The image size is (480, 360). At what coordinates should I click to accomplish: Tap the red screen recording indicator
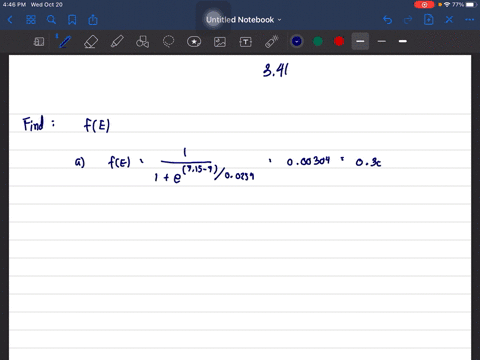pos(424,5)
